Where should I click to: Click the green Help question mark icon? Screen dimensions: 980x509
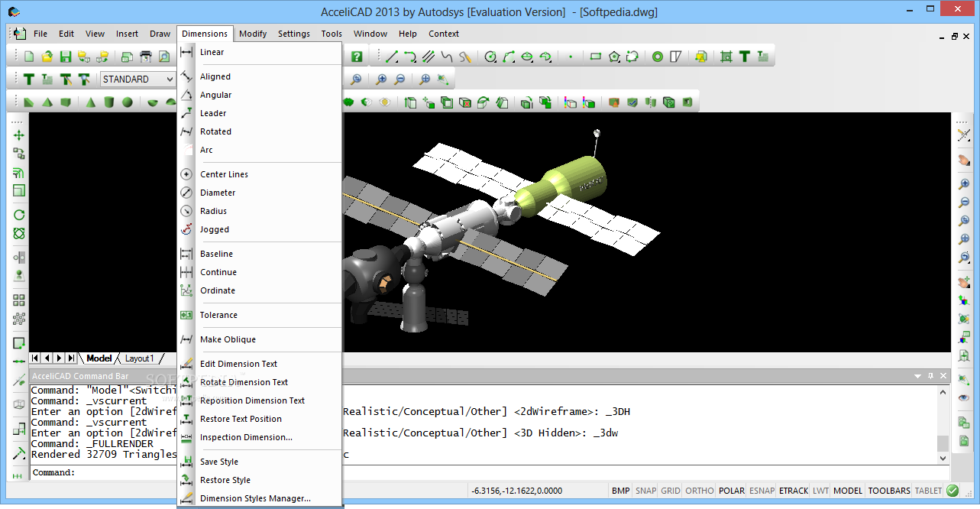point(357,57)
